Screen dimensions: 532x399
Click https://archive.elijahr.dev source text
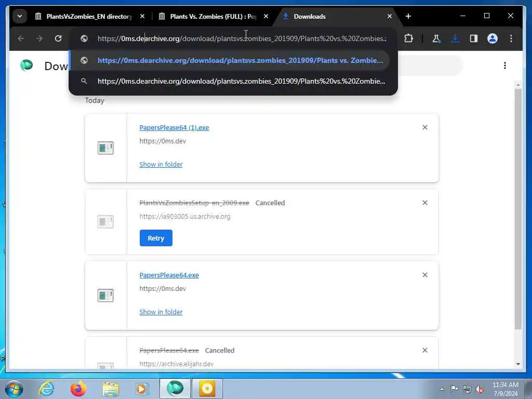pyautogui.click(x=177, y=364)
